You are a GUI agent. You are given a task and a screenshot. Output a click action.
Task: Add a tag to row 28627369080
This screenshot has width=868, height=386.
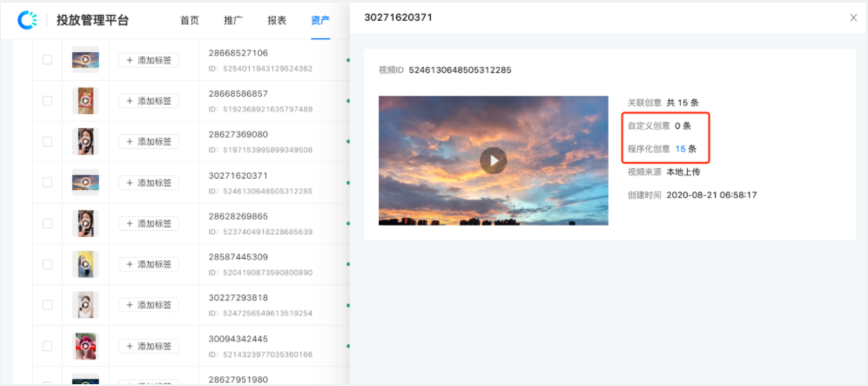click(149, 142)
